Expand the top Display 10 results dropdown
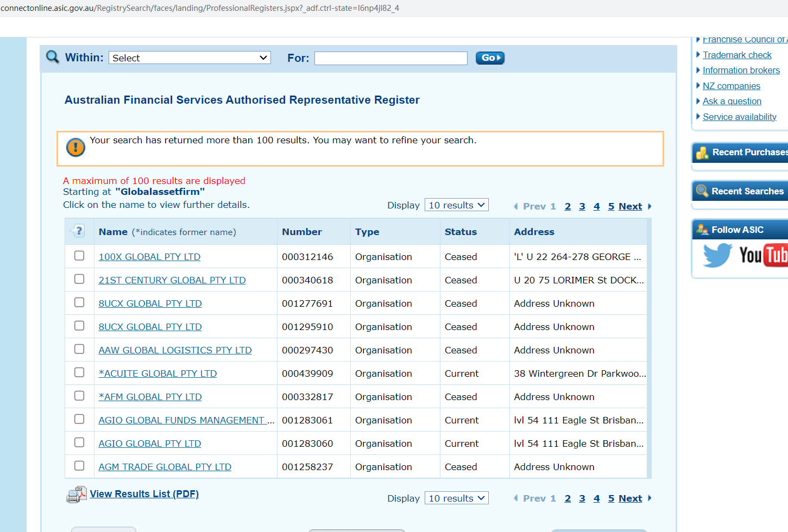Image resolution: width=788 pixels, height=532 pixels. point(456,205)
